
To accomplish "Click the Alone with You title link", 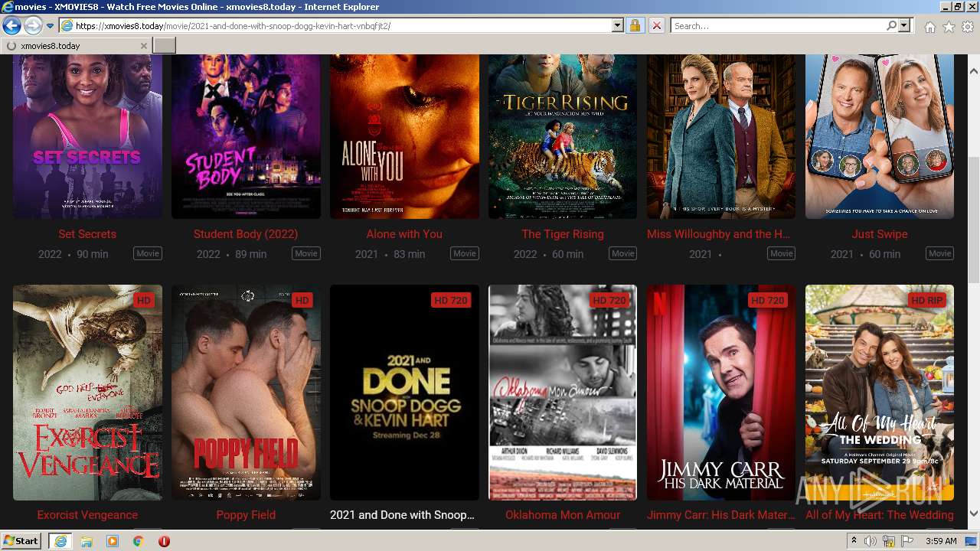I will coord(404,234).
